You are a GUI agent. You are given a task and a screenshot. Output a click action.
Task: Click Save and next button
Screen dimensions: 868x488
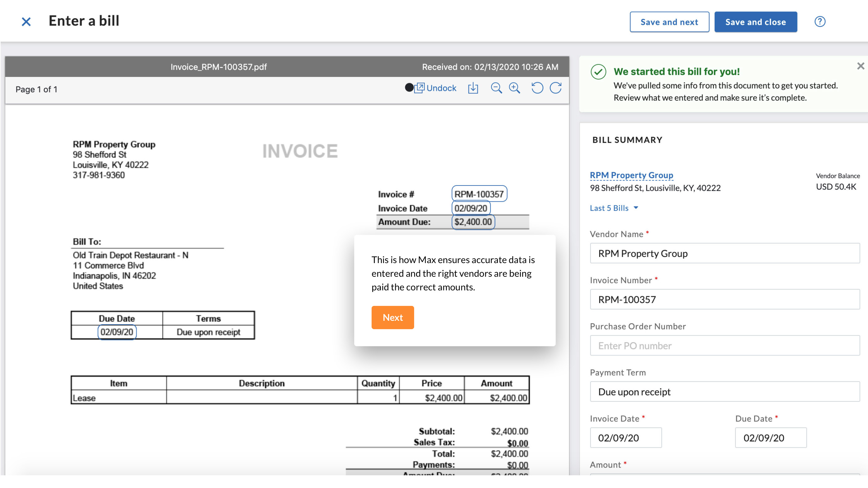pyautogui.click(x=669, y=21)
